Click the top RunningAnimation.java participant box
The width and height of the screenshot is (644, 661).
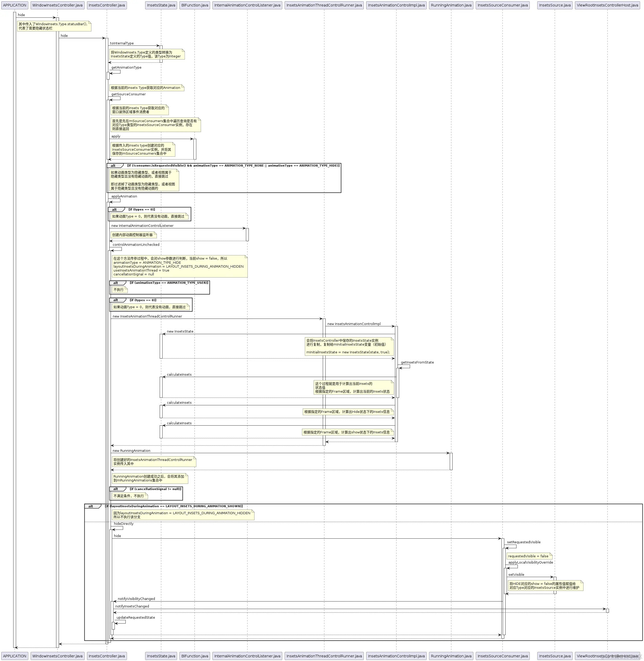click(451, 5)
